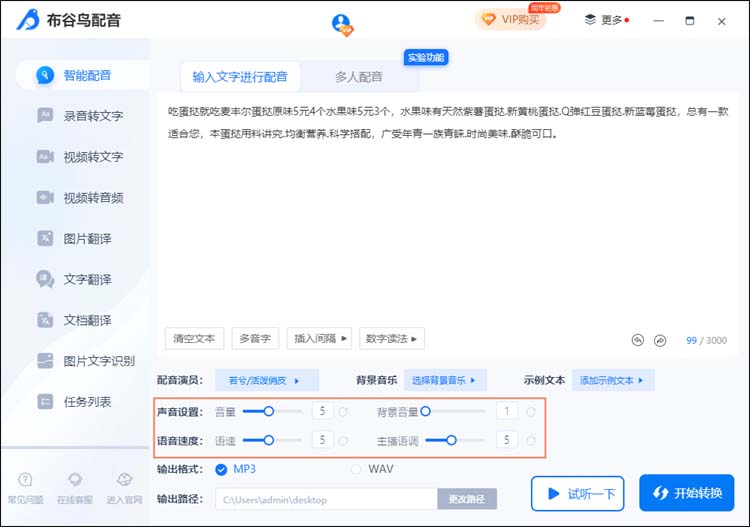Select 智能配音 in the sidebar
Screen dimensions: 750x527
[82, 75]
